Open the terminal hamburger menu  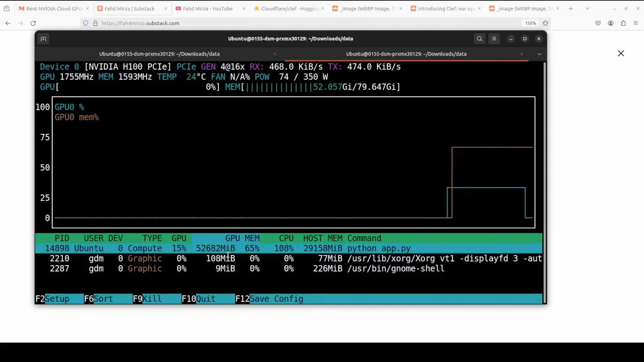(x=494, y=39)
